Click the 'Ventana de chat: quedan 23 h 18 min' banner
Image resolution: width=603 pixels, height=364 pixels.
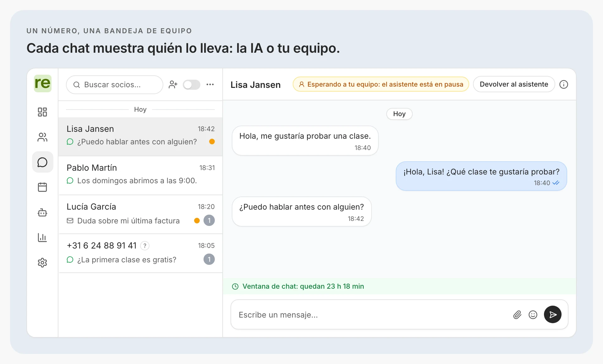[x=399, y=286]
